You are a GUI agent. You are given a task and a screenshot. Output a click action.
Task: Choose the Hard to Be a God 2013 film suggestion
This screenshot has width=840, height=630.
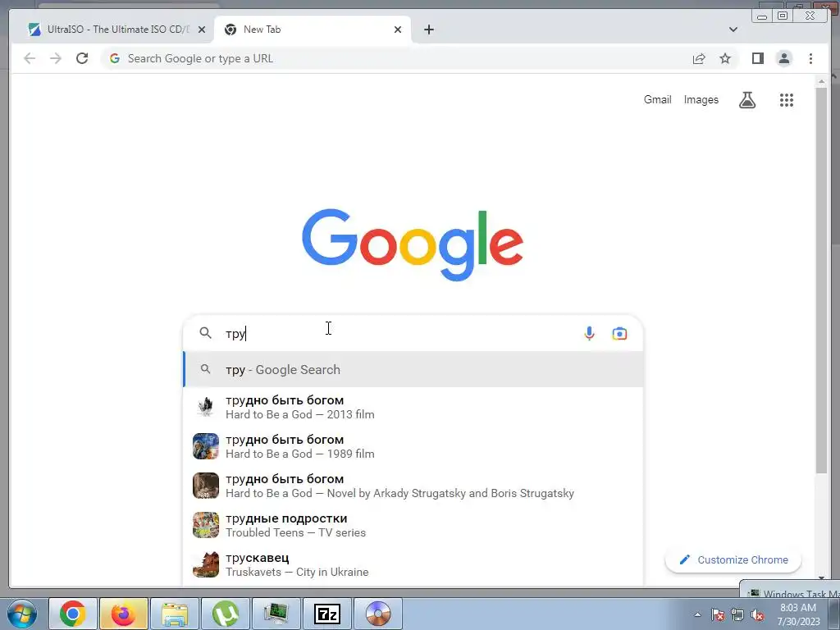pyautogui.click(x=413, y=407)
